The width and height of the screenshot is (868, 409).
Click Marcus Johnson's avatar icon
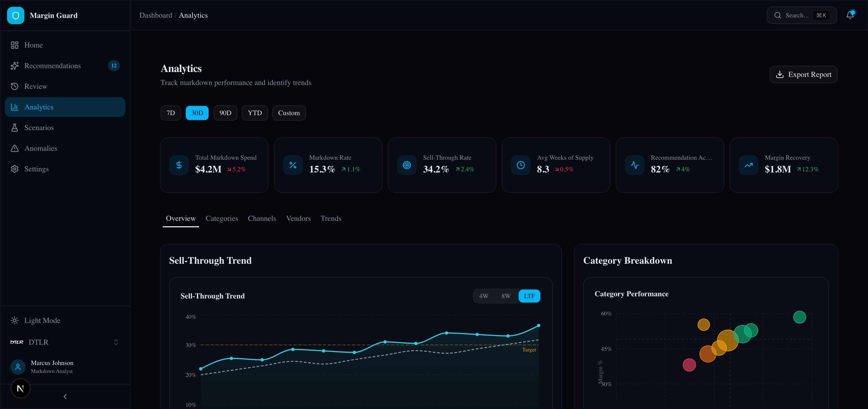tap(18, 367)
